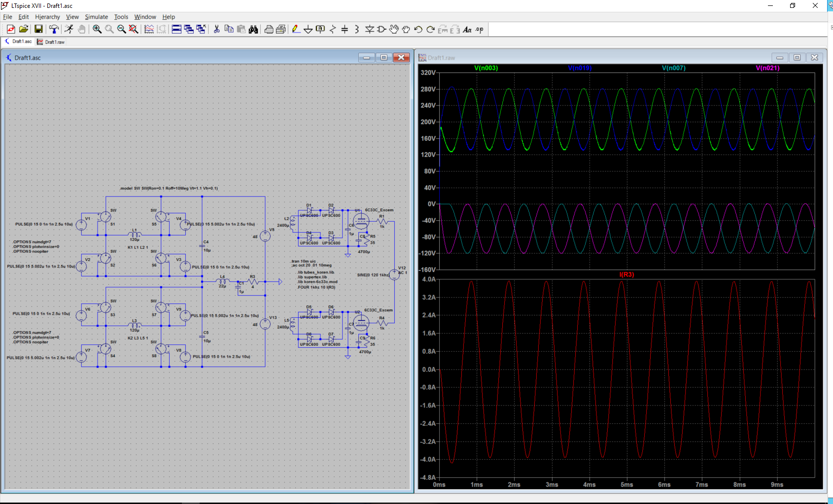This screenshot has width=833, height=504.
Task: Pick visible traces toolbar icon
Action: point(149,30)
